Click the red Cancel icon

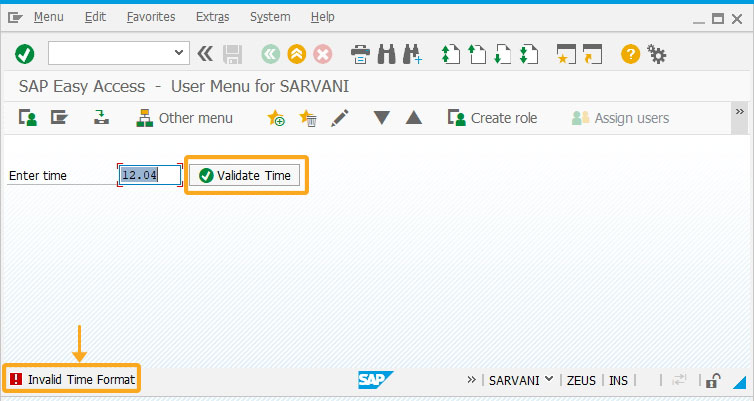tap(323, 54)
